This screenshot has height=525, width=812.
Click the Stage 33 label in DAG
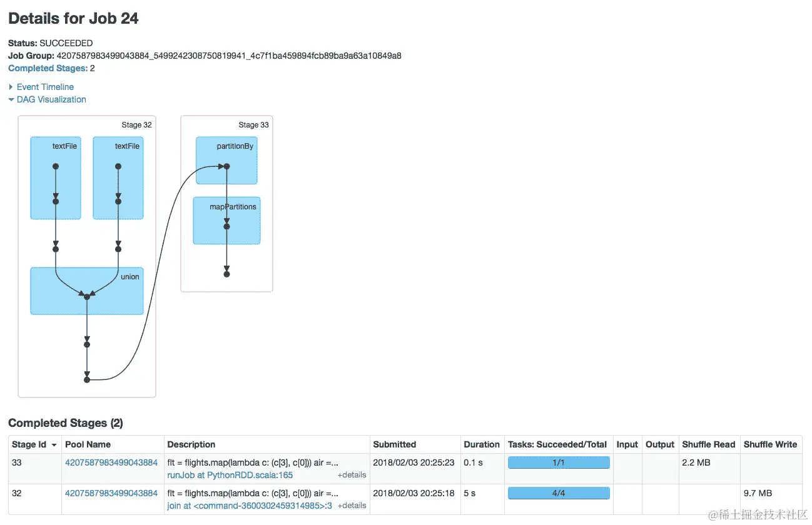coord(253,125)
